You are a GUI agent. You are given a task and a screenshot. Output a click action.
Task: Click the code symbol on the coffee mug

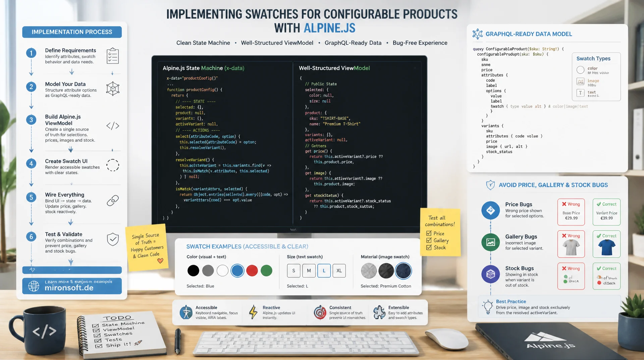(44, 331)
